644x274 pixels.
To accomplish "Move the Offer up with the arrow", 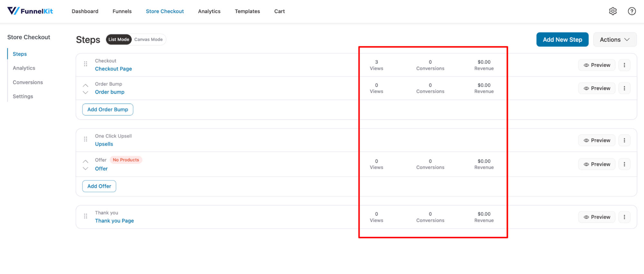I will point(85,161).
